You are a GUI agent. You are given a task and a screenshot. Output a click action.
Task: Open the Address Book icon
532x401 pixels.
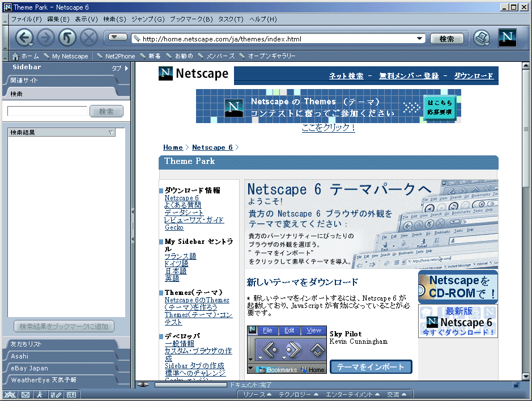pyautogui.click(x=71, y=395)
